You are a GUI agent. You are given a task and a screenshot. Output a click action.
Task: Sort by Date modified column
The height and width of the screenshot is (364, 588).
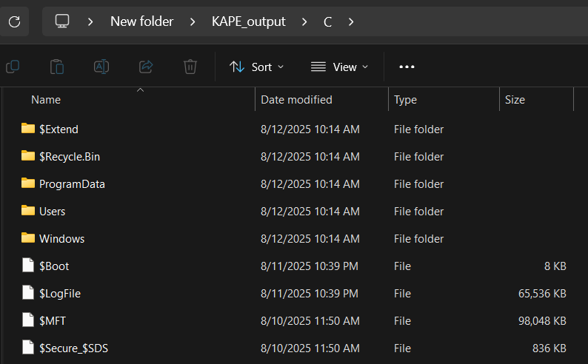coord(296,100)
